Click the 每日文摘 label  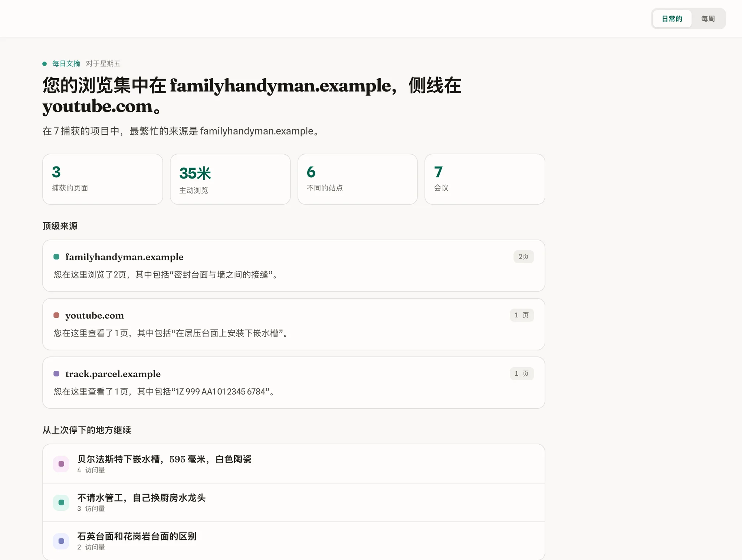[66, 63]
